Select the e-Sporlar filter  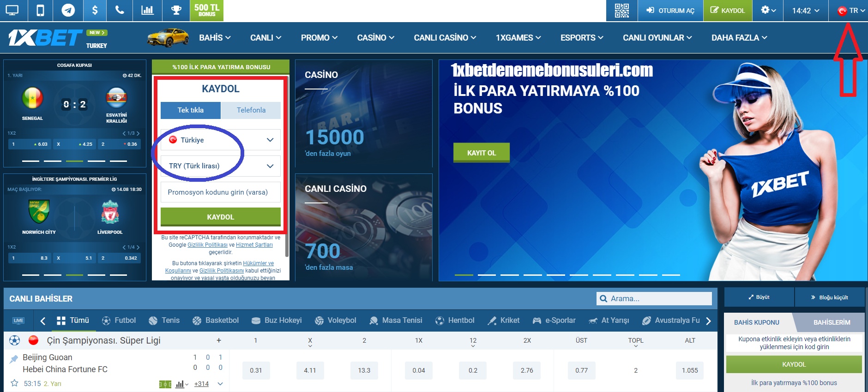[554, 321]
